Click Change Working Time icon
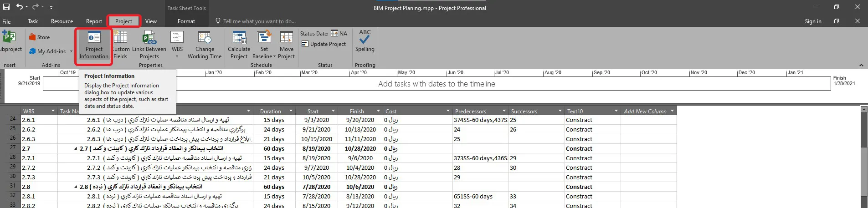The height and width of the screenshot is (208, 868). (x=204, y=46)
